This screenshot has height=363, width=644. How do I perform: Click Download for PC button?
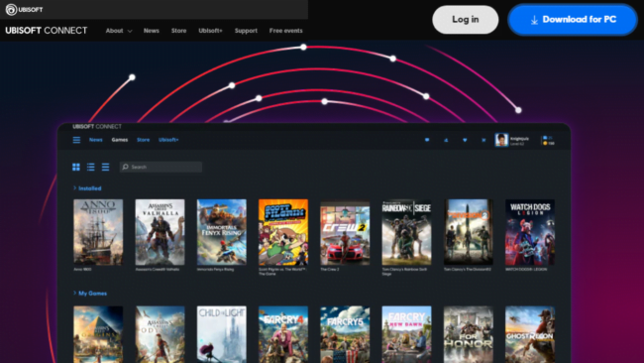click(x=573, y=19)
